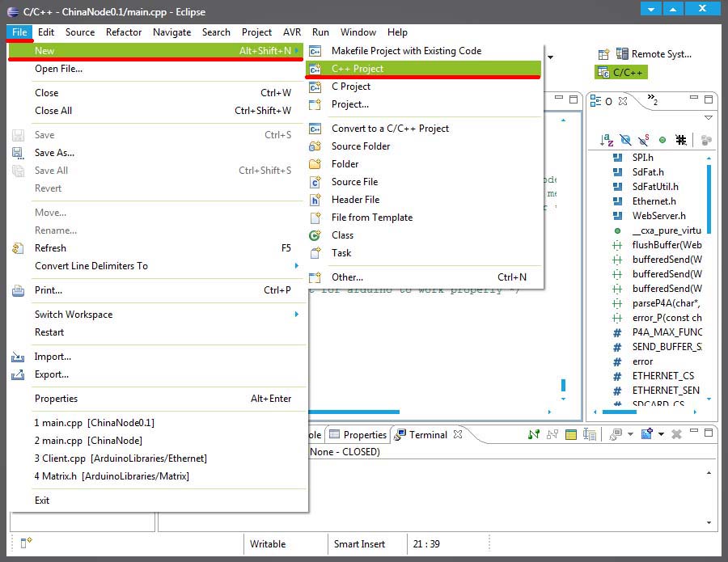The width and height of the screenshot is (728, 562).
Task: Select the C/C++ perspective button
Action: click(620, 73)
